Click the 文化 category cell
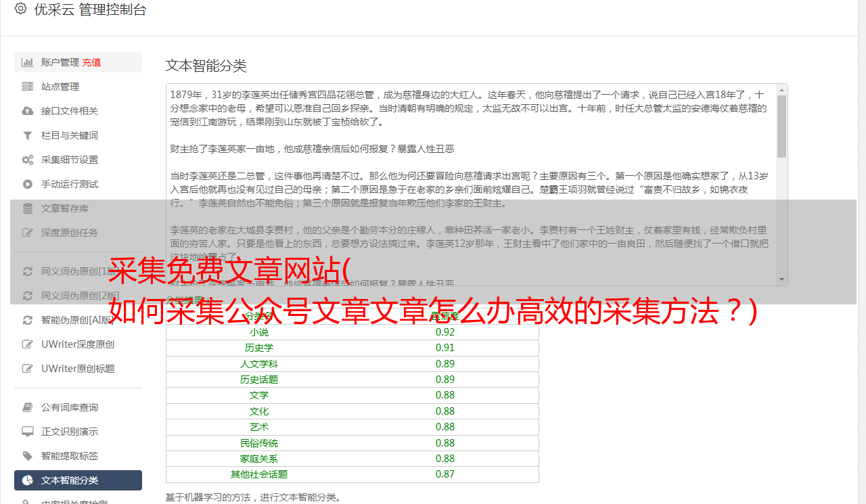This screenshot has height=504, width=866. click(x=259, y=411)
